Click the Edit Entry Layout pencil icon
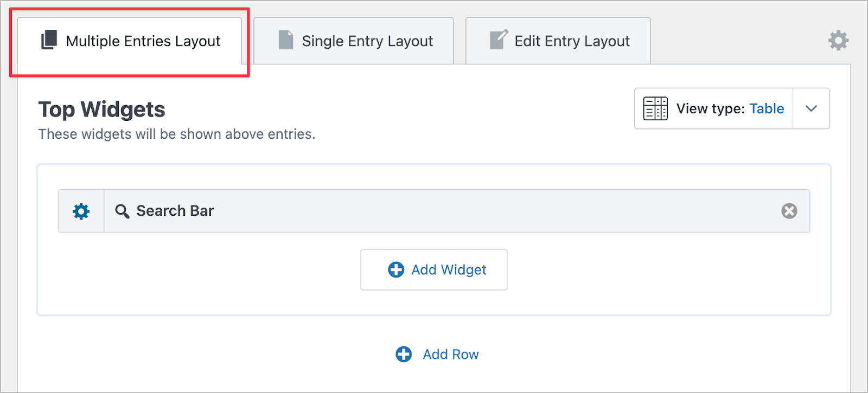 497,40
